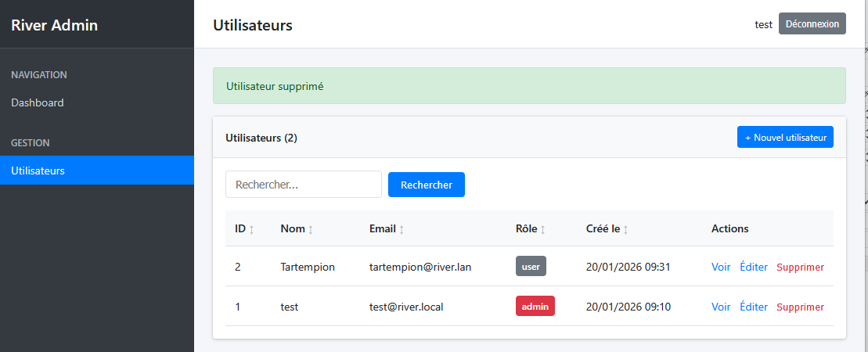Edit the Tartempion user
Image resolution: width=868 pixels, height=352 pixels.
pos(753,267)
